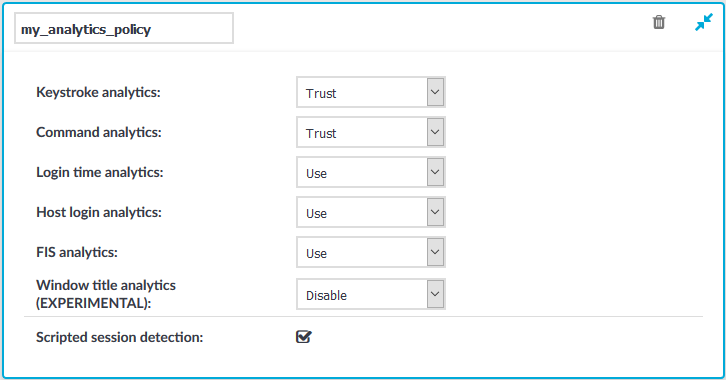Click the my_analytics_policy name field

coord(124,28)
